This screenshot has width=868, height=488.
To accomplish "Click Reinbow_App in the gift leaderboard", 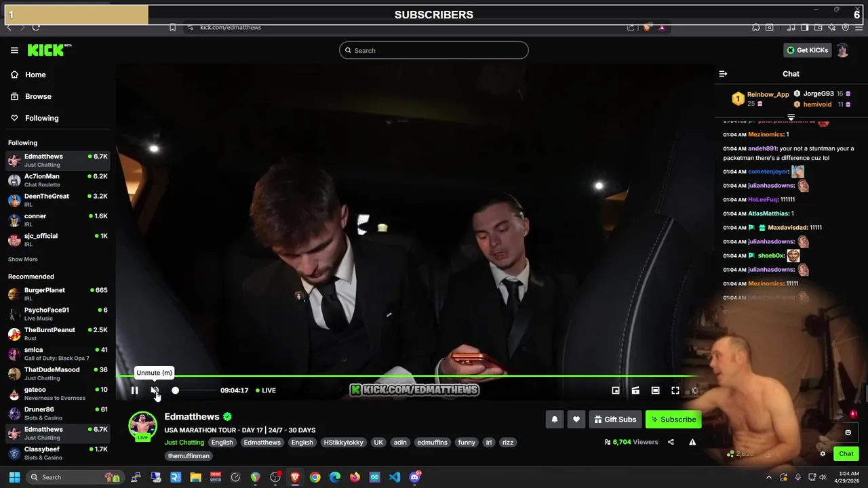I will pos(768,94).
